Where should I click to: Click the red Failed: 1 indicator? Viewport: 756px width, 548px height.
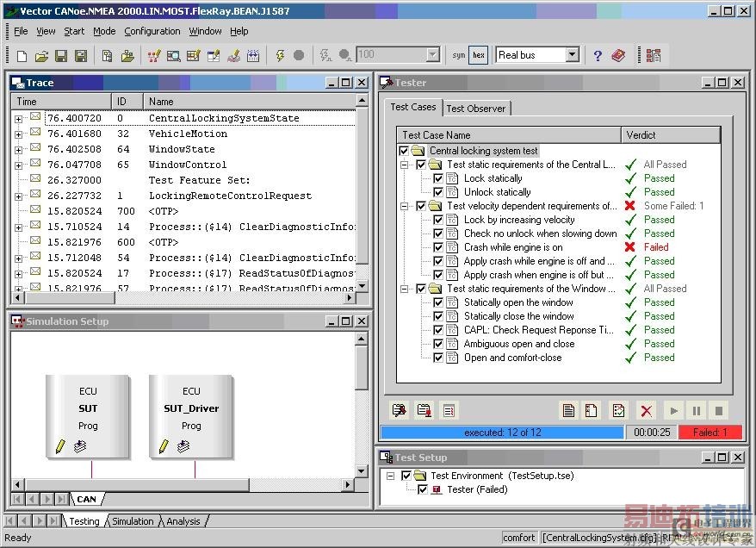point(710,433)
